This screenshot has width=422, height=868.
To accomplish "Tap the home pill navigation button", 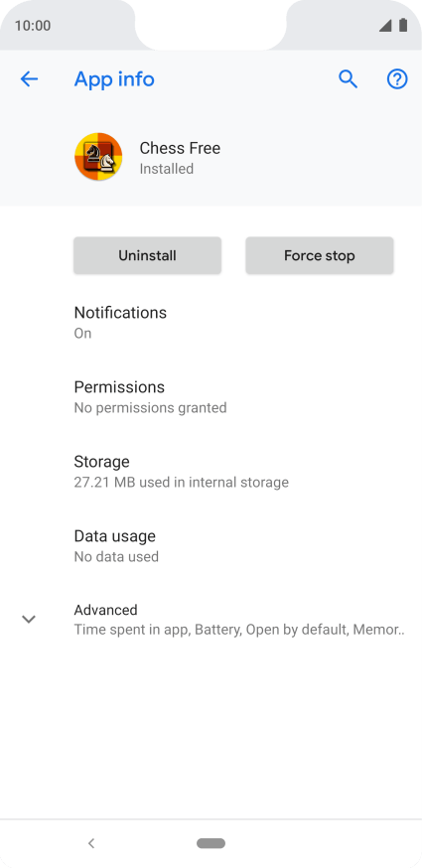I will pos(211,843).
